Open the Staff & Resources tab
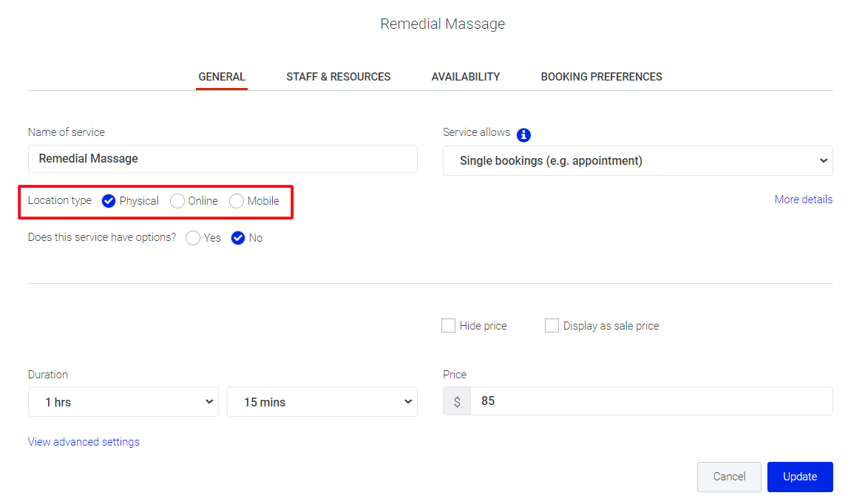The width and height of the screenshot is (865, 504). 339,77
